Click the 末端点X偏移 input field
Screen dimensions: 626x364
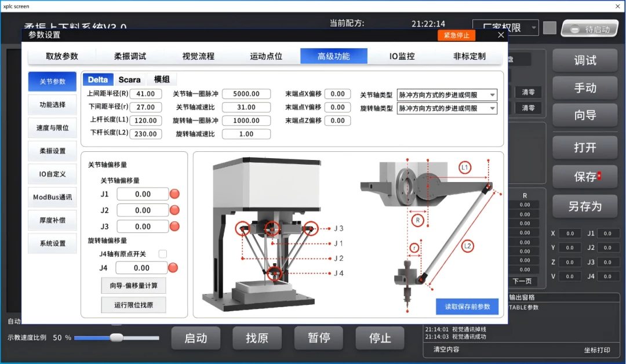(338, 94)
